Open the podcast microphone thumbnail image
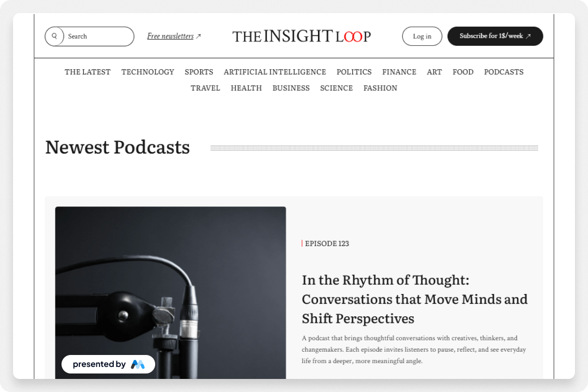Image resolution: width=588 pixels, height=392 pixels. click(x=170, y=292)
